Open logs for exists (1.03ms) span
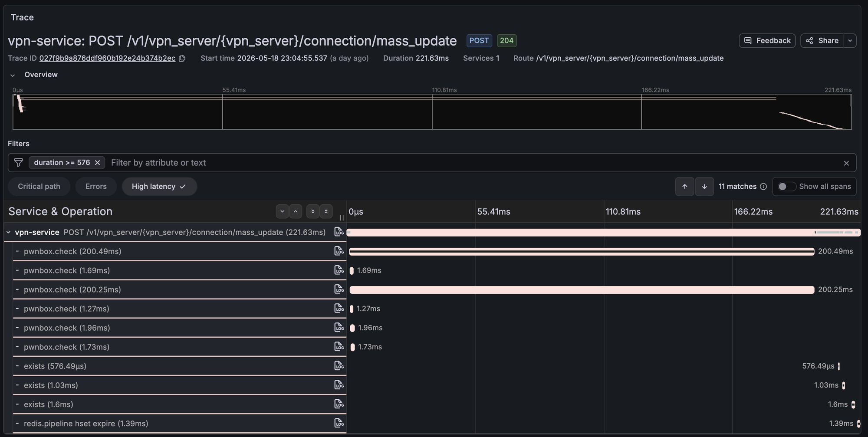868x437 pixels. [x=339, y=385]
